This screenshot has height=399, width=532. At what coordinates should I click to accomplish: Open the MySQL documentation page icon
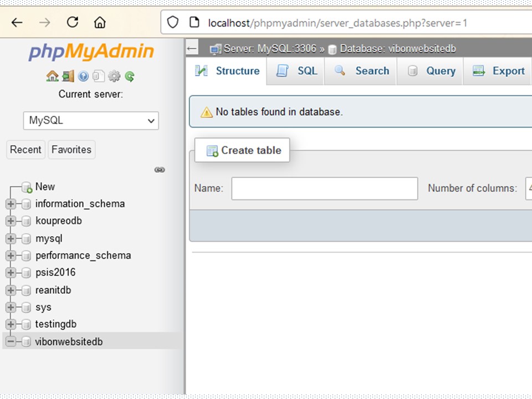click(x=99, y=76)
